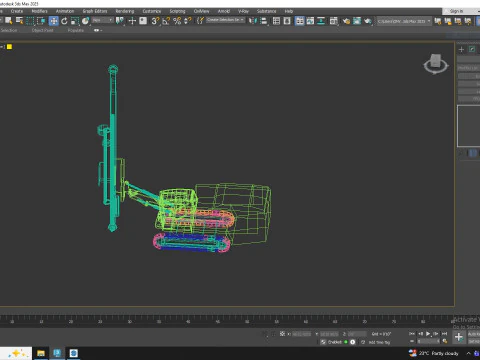Open the Create Selection Set dropdown
The height and width of the screenshot is (360, 480).
click(225, 20)
